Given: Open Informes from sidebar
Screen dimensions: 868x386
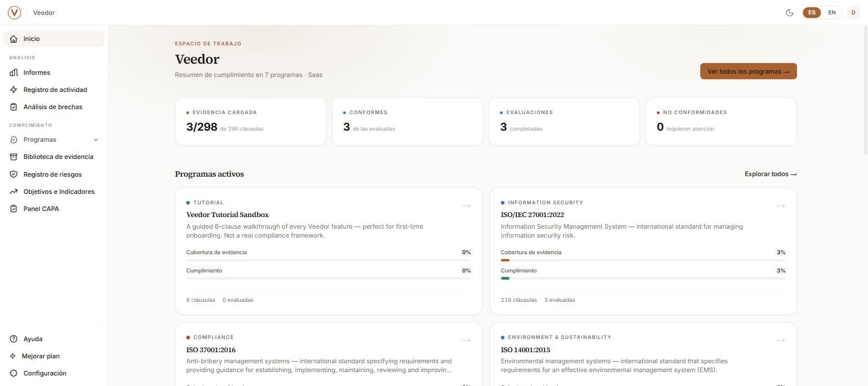Looking at the screenshot, I should click(54, 73).
